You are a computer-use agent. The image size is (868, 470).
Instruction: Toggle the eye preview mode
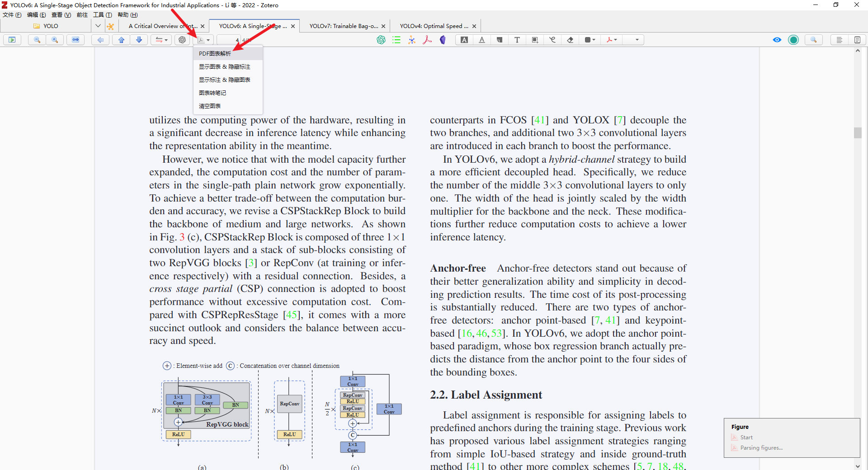click(x=777, y=40)
